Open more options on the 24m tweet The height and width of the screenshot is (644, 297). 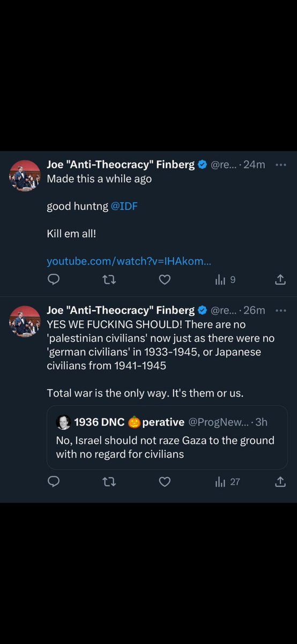(x=281, y=165)
